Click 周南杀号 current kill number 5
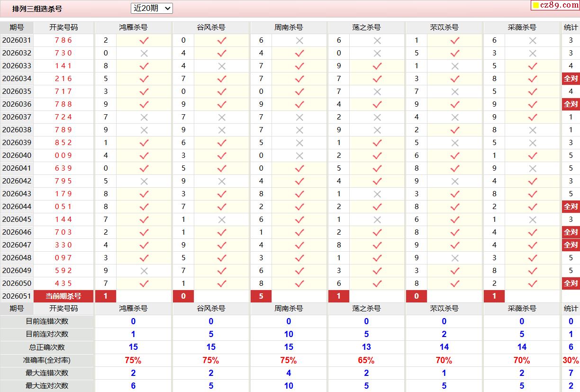 261,296
